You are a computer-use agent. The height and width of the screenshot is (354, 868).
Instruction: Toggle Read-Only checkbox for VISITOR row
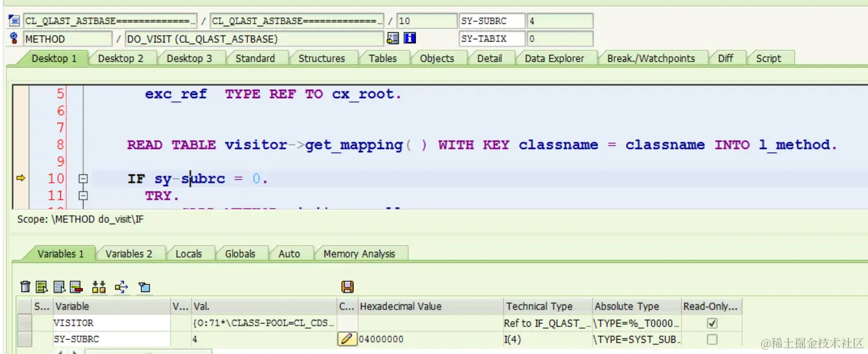(x=712, y=323)
